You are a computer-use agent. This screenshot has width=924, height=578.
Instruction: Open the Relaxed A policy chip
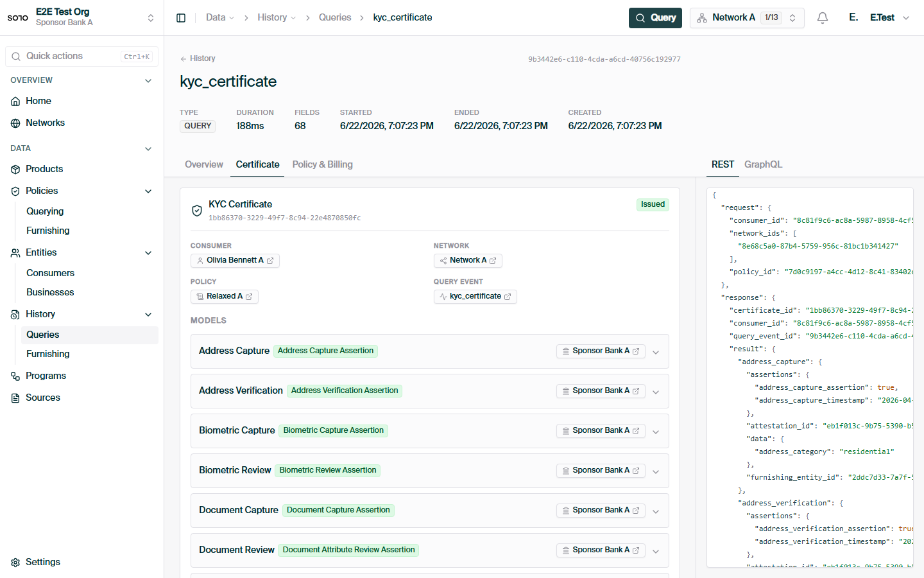pyautogui.click(x=224, y=297)
